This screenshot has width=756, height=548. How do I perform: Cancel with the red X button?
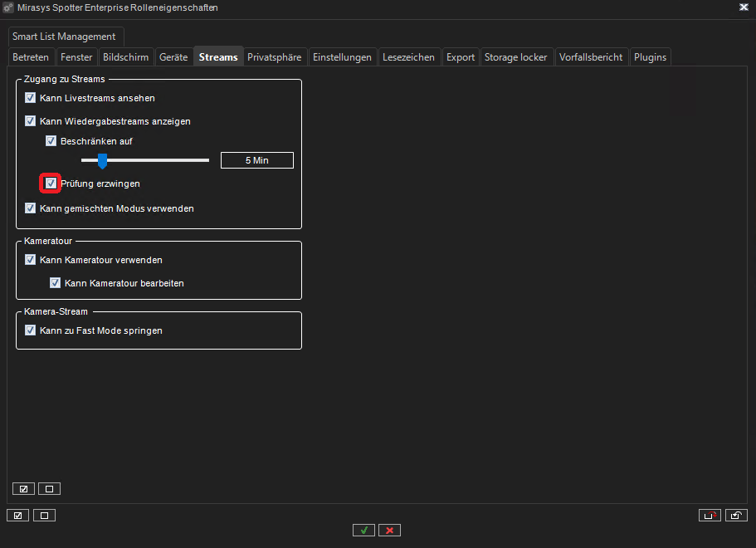click(x=389, y=530)
